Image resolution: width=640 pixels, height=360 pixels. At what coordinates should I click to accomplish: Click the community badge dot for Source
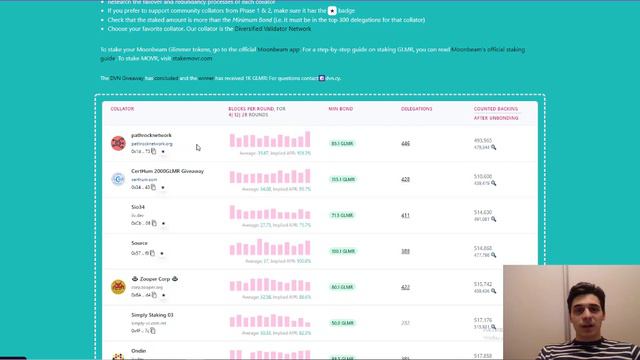[162, 253]
